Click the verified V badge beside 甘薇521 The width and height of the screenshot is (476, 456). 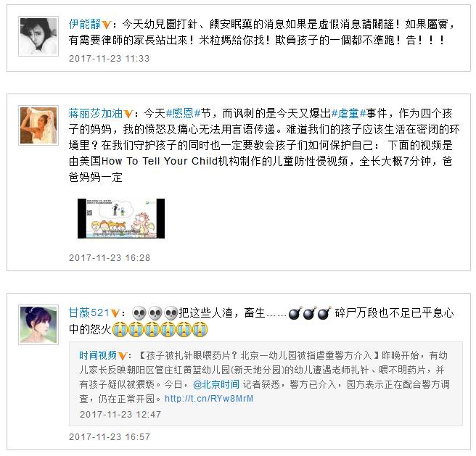tap(115, 313)
